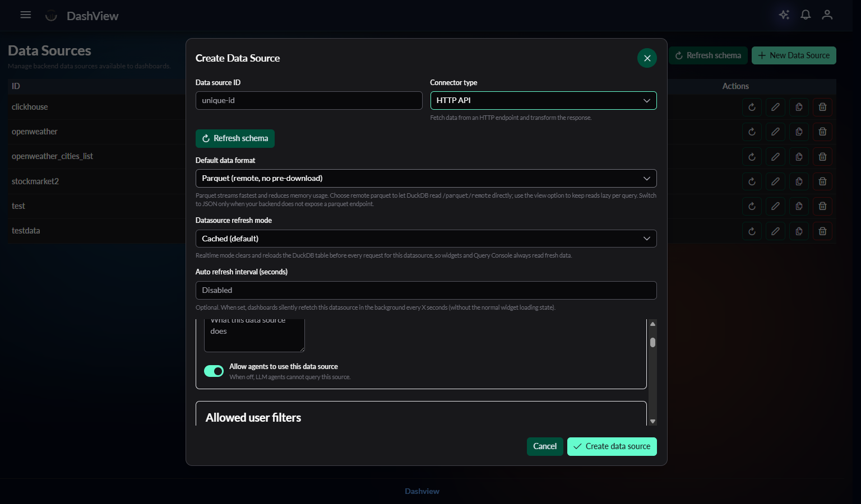
Task: Click the AI sparkle icon in header
Action: pyautogui.click(x=784, y=15)
